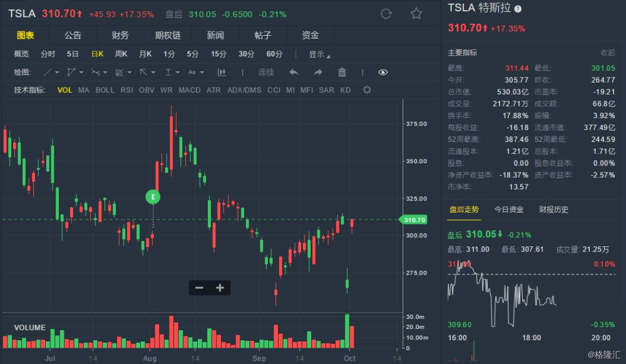Click the 最高 value 311.44
The height and width of the screenshot is (364, 626).
[x=516, y=68]
